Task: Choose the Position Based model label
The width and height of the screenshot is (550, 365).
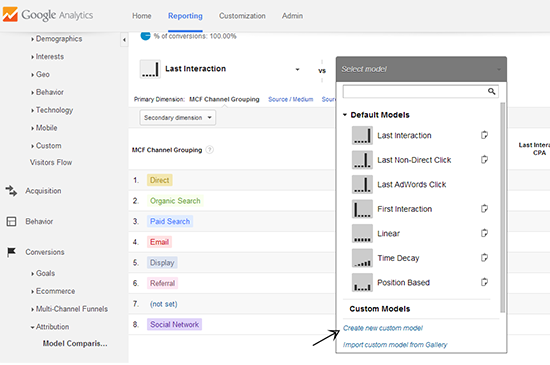Action: 403,283
